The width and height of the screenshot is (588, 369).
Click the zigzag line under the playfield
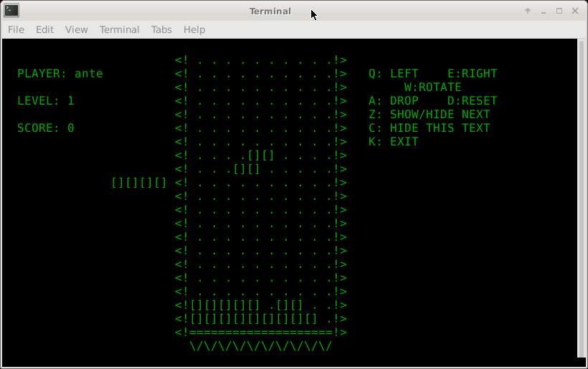(261, 346)
